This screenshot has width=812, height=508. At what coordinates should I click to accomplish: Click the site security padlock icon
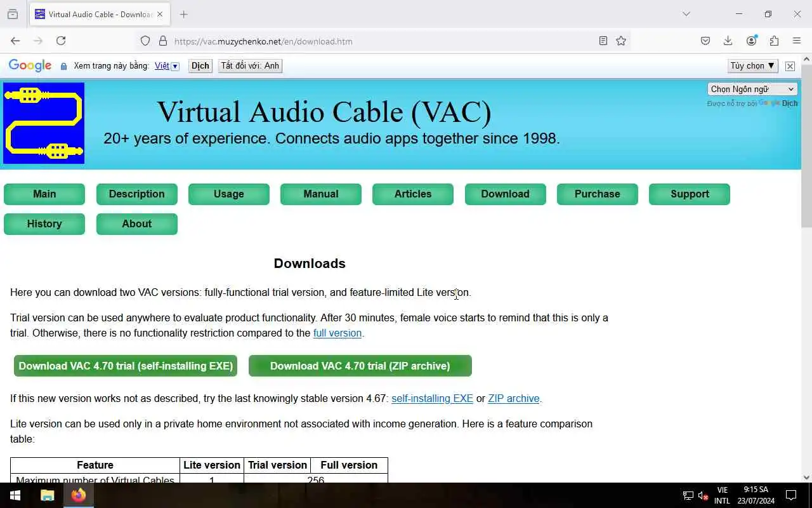click(163, 41)
